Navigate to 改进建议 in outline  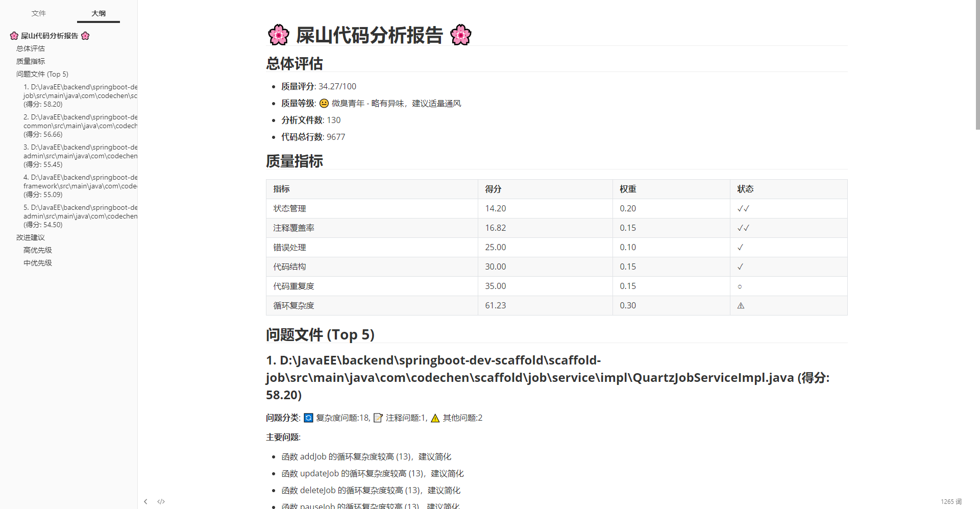tap(31, 237)
